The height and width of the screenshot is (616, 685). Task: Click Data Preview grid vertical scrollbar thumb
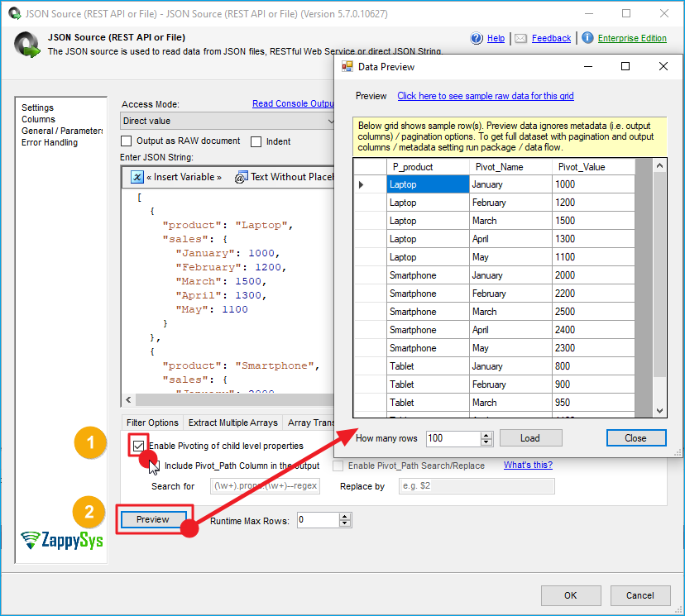[659, 275]
